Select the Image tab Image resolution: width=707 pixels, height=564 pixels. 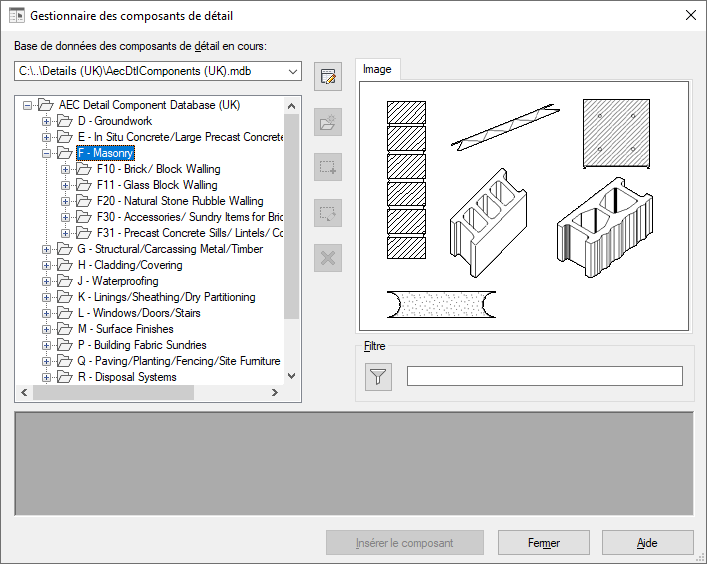377,69
